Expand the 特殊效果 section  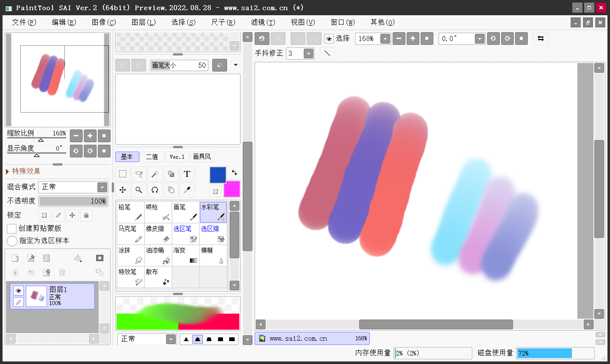coord(24,171)
